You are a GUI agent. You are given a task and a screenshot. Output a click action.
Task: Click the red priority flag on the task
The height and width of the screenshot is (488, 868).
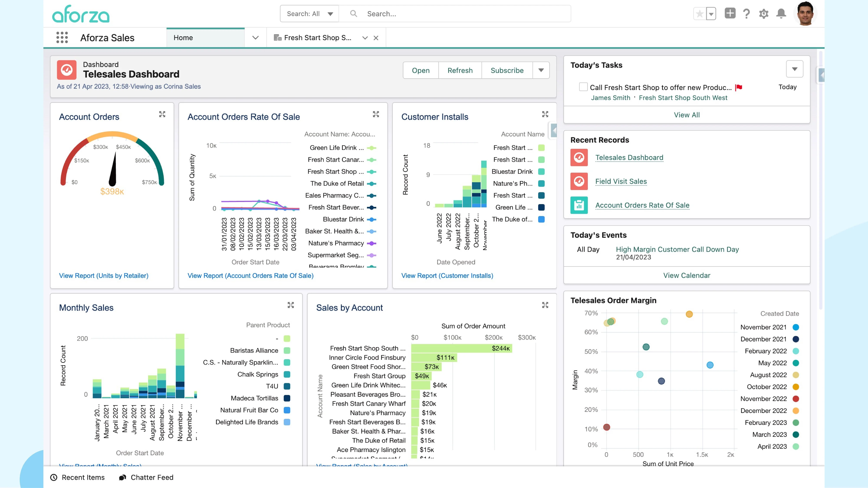(739, 88)
